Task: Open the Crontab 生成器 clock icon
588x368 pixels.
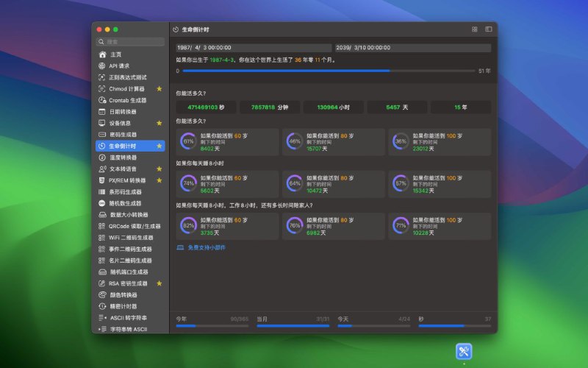Action: tap(102, 100)
